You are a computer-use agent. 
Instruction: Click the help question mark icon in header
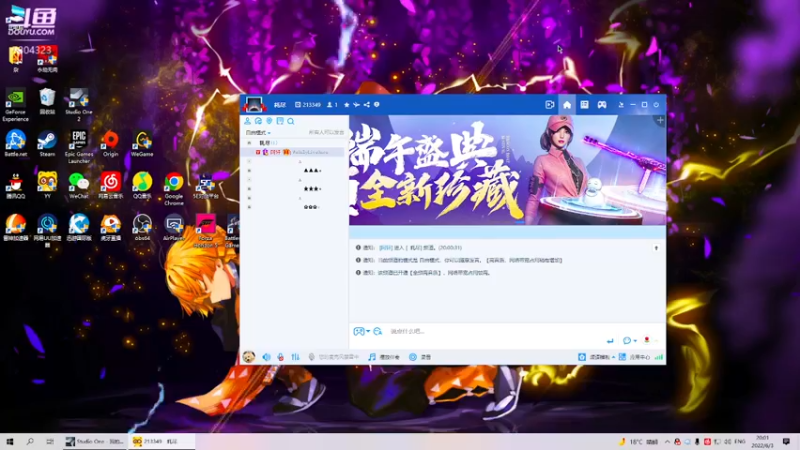click(x=377, y=105)
